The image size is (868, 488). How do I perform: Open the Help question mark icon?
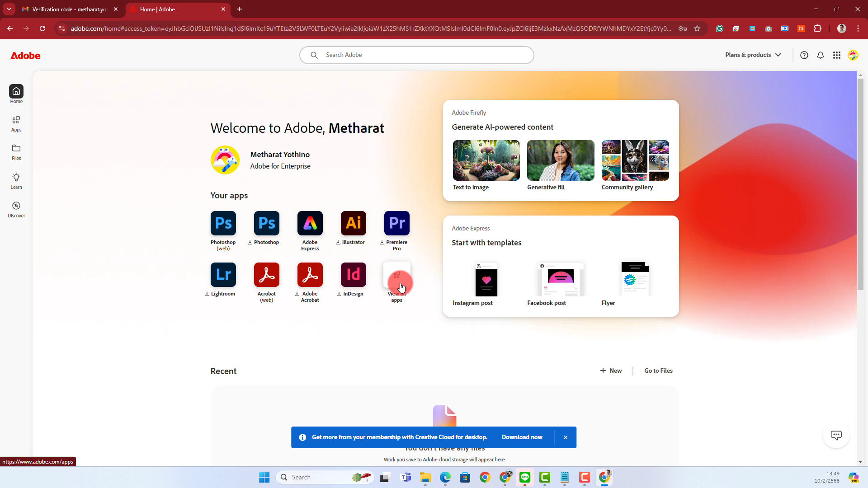pyautogui.click(x=804, y=55)
